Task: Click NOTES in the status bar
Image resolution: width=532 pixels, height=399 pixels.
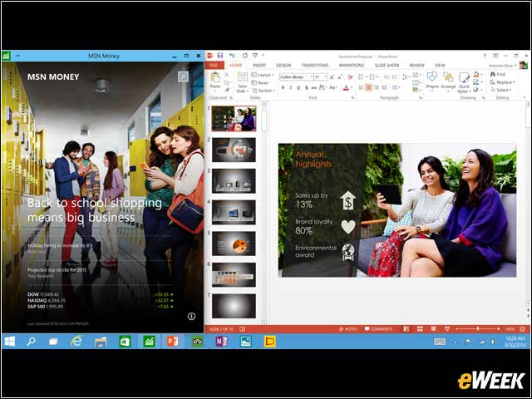Action: [347, 329]
